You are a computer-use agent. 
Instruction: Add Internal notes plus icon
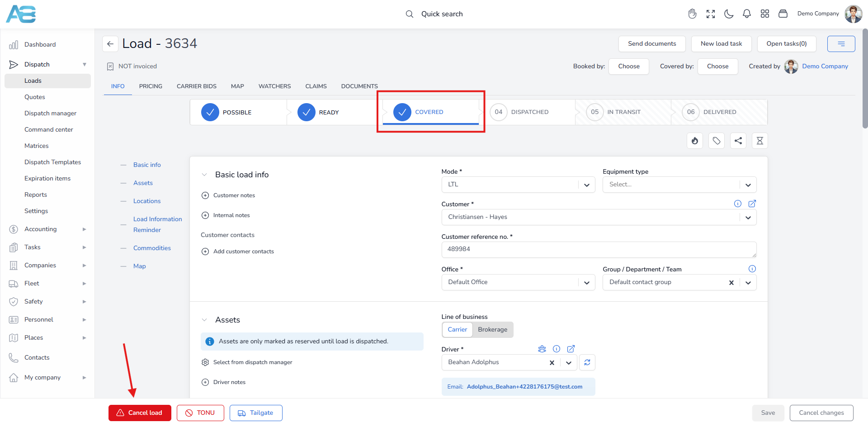205,215
